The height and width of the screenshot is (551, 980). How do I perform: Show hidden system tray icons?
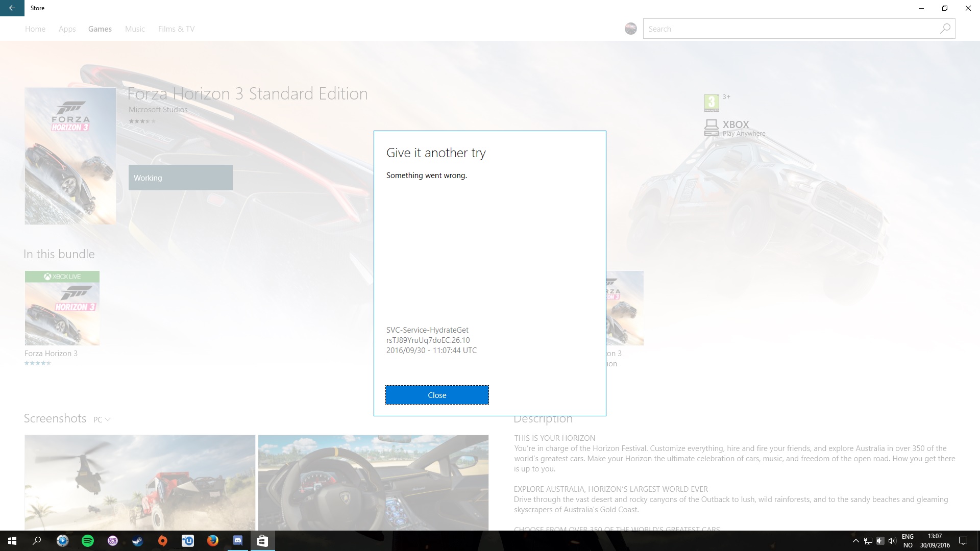tap(856, 541)
